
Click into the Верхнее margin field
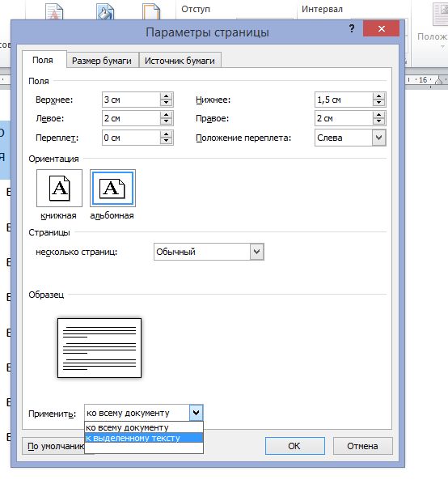point(131,100)
